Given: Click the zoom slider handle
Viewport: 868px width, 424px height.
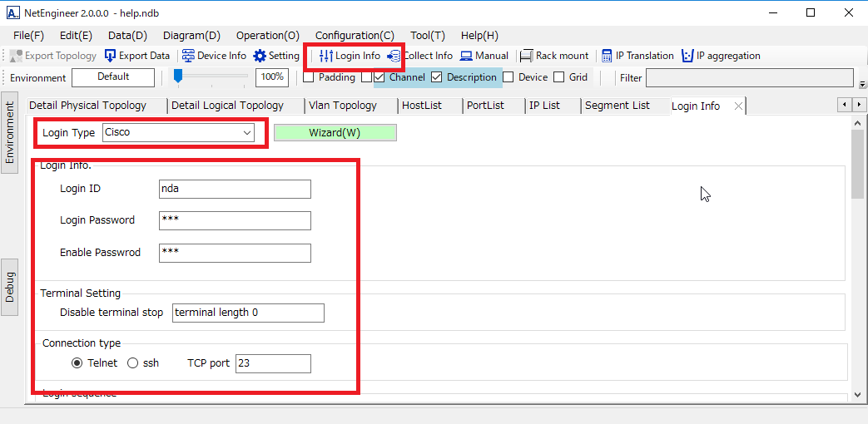Looking at the screenshot, I should coord(178,76).
